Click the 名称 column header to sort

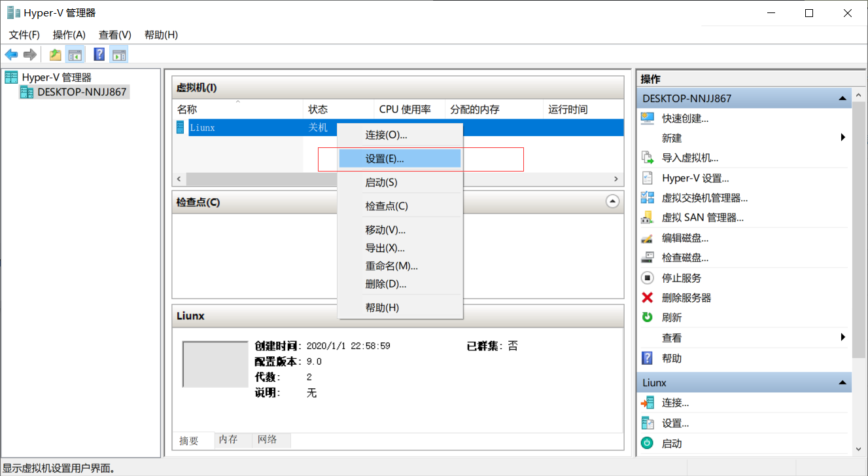(x=187, y=110)
